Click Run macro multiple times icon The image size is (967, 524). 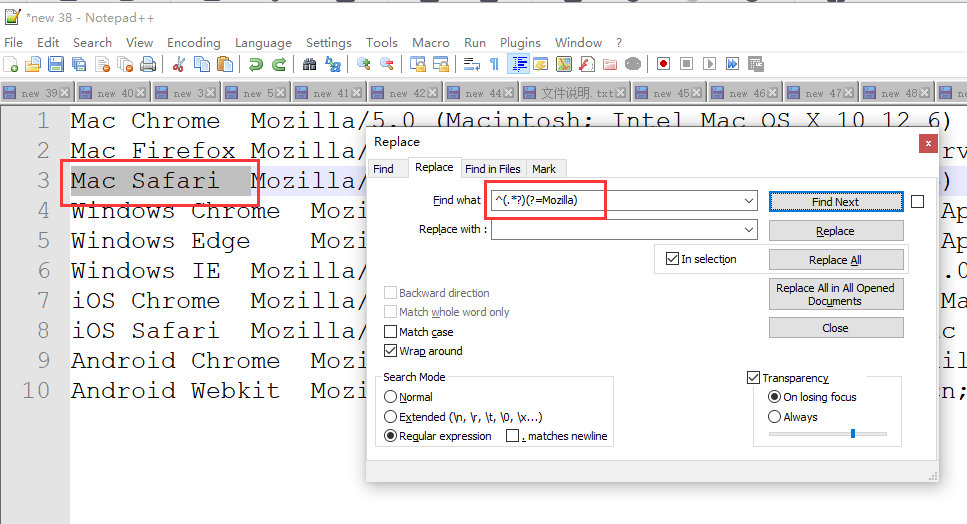[733, 64]
